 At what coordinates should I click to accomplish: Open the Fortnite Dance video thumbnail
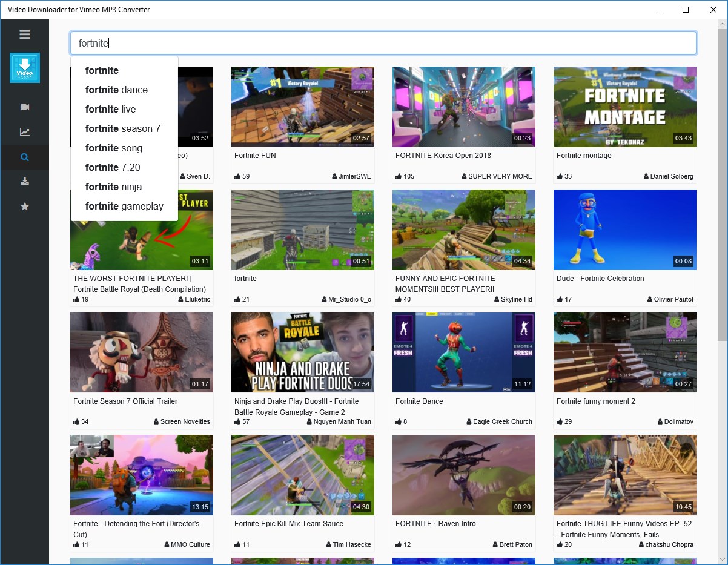coord(464,352)
